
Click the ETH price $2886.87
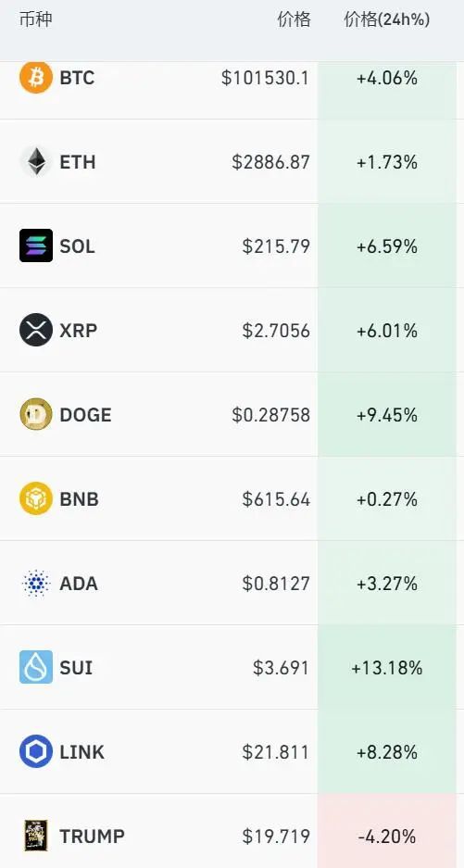point(270,162)
